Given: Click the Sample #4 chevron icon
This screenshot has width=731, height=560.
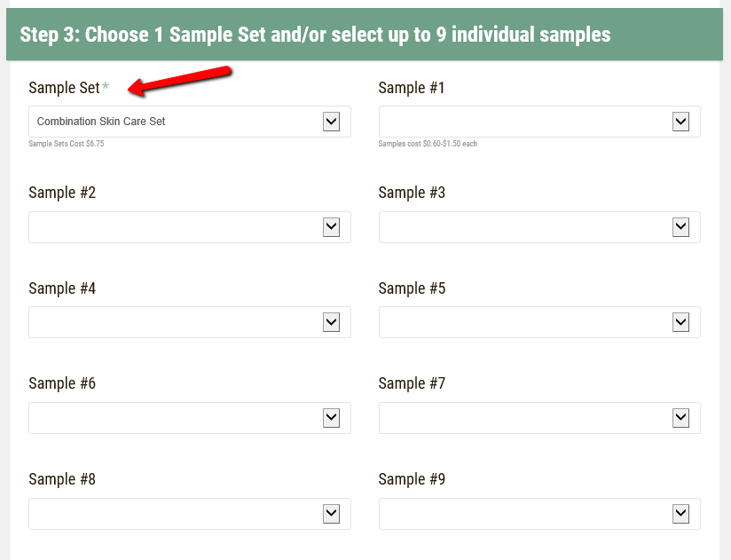Looking at the screenshot, I should [x=331, y=322].
